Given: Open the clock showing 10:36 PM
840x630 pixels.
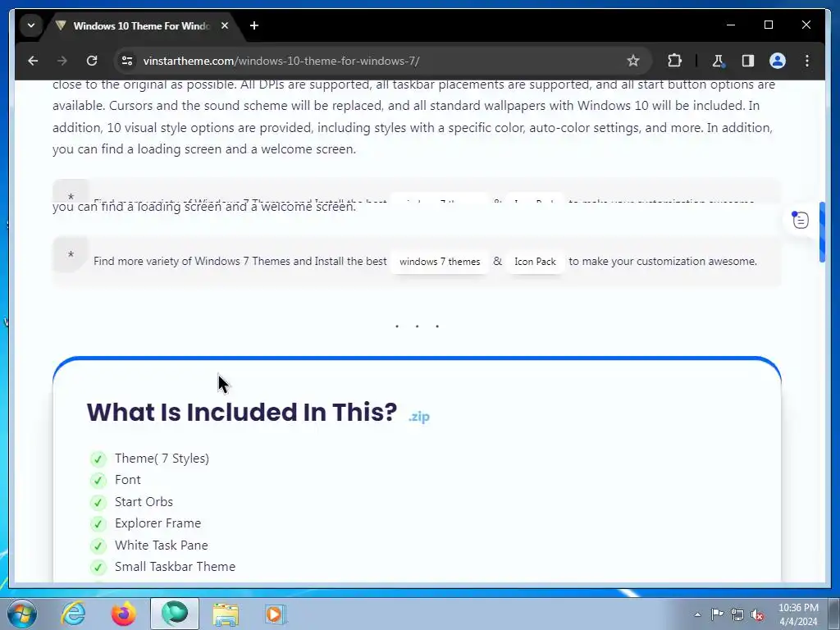Looking at the screenshot, I should pyautogui.click(x=798, y=614).
